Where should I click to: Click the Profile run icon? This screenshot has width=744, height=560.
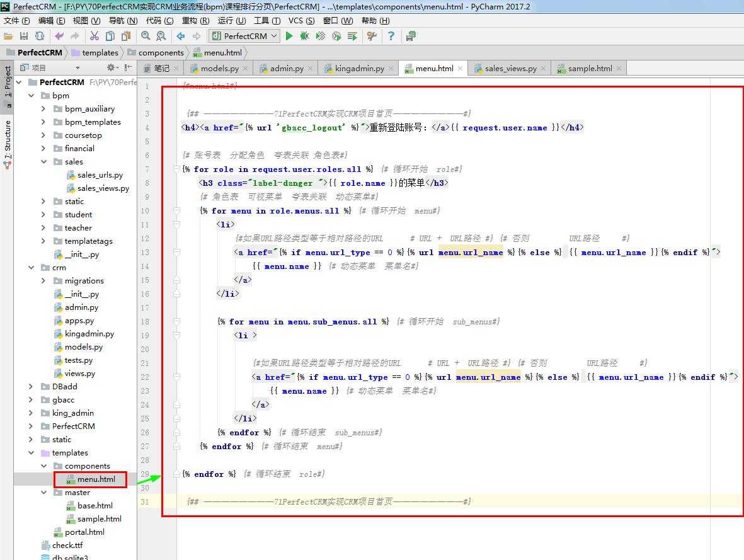pyautogui.click(x=336, y=36)
